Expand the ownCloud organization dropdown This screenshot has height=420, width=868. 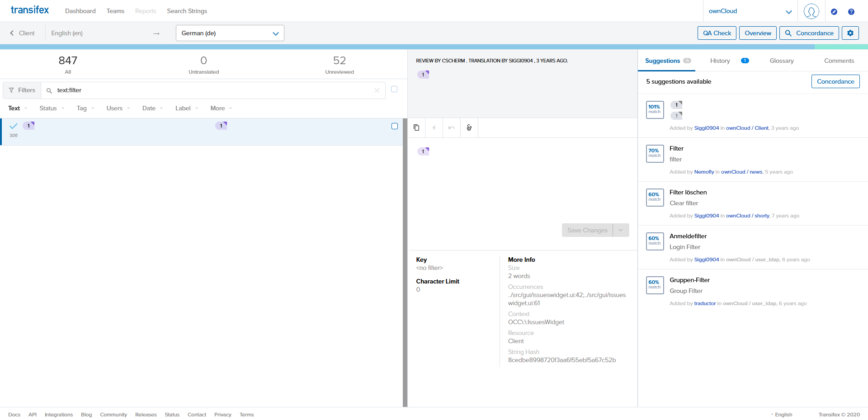click(750, 11)
